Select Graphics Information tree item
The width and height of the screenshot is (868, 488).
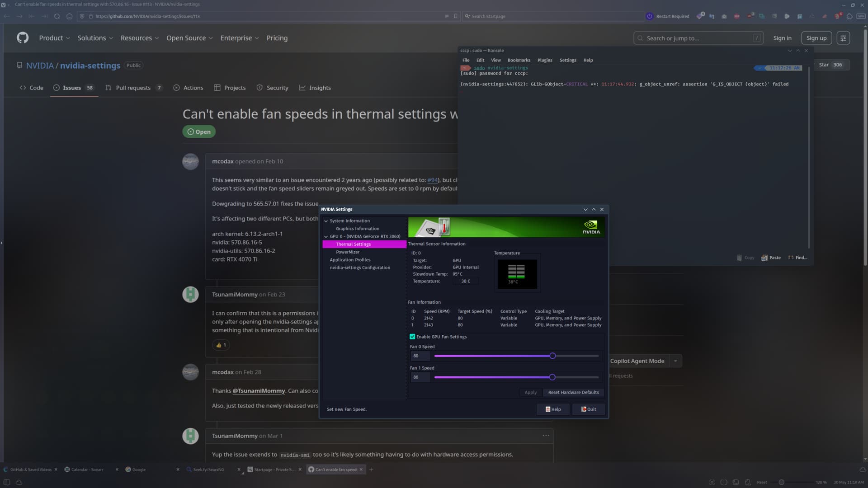357,229
